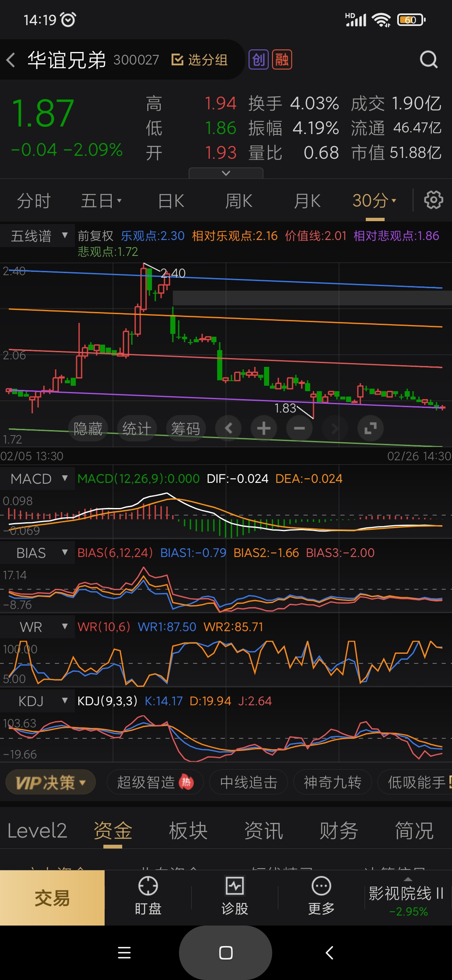
Task: Tap 乐观点:2.30 label
Action: pos(153,236)
